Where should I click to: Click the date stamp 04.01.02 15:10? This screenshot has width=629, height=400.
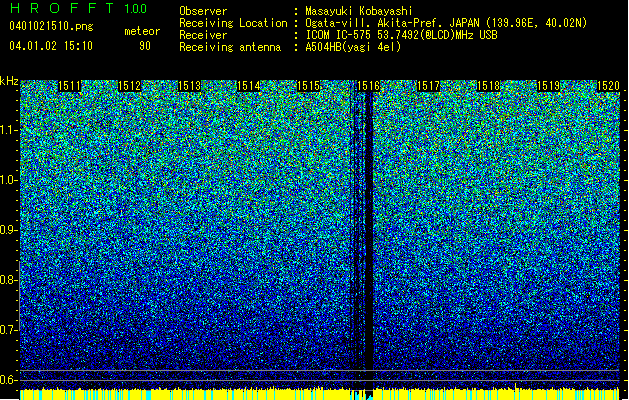point(51,46)
